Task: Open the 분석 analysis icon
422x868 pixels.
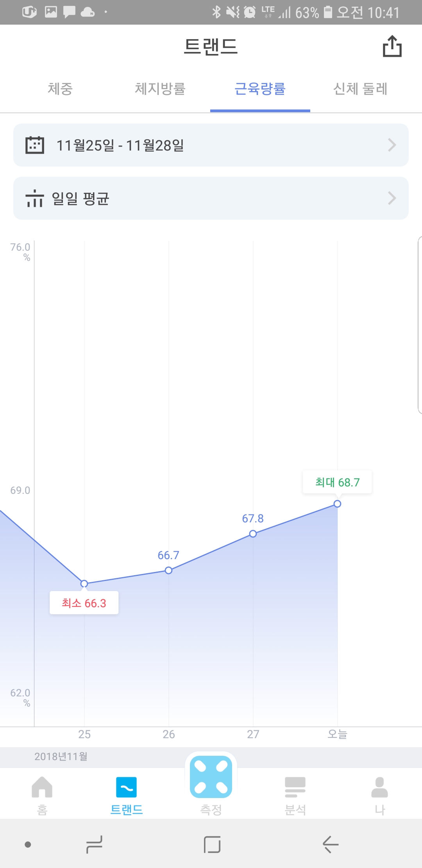Action: click(295, 787)
